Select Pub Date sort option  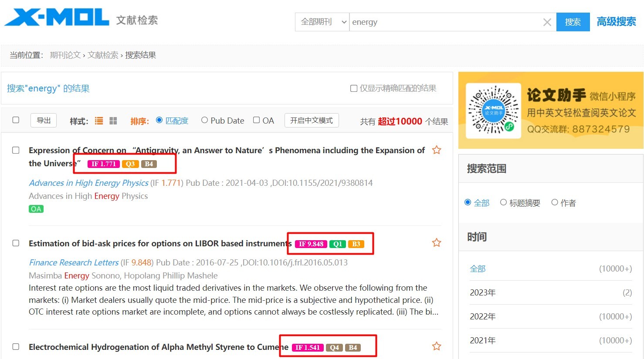pyautogui.click(x=204, y=120)
